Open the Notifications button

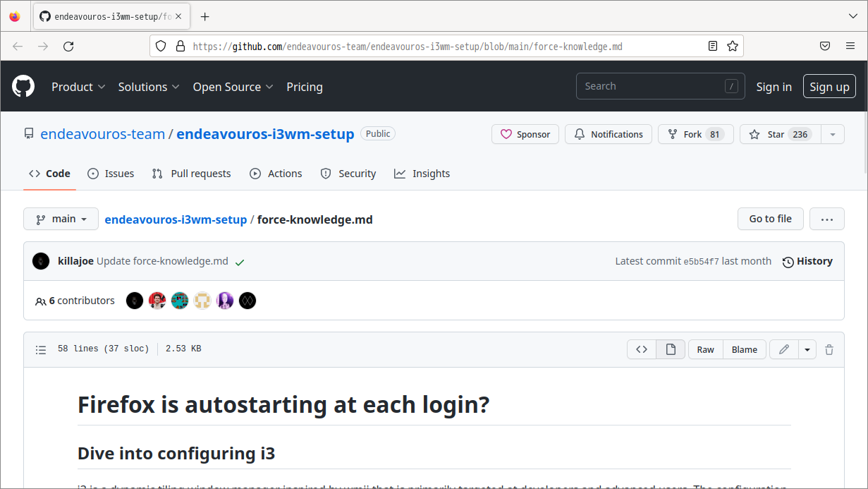click(x=609, y=134)
